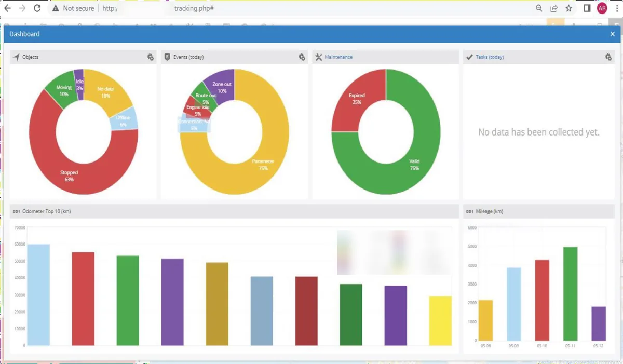Viewport: 623px width, 364px height.
Task: Click the No data has been collected message
Action: coord(539,132)
